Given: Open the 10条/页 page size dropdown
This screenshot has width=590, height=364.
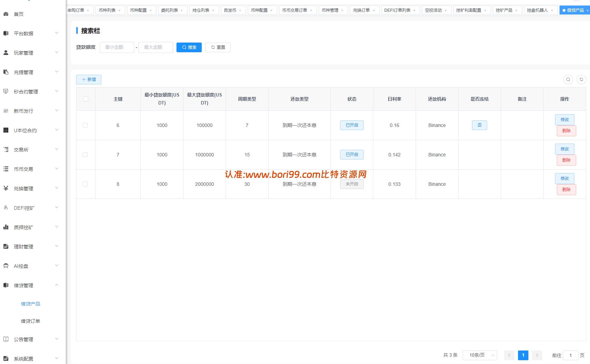Looking at the screenshot, I should click(x=480, y=355).
